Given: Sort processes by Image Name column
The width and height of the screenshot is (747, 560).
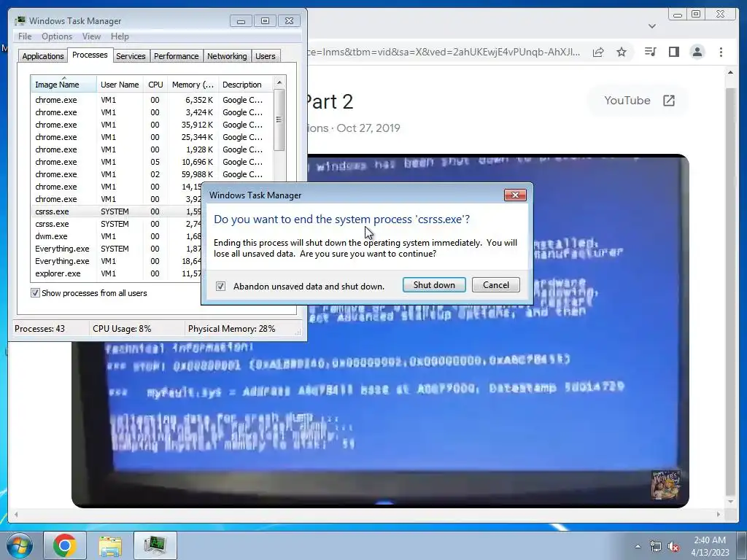Looking at the screenshot, I should coord(64,85).
